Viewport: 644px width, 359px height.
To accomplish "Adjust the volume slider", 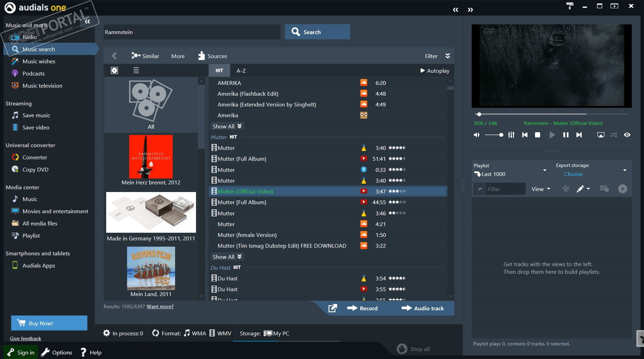I will coord(494,135).
